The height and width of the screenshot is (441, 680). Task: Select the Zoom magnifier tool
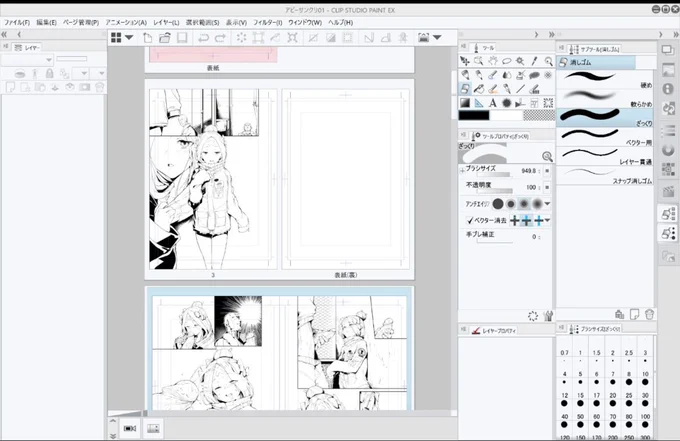tap(548, 61)
